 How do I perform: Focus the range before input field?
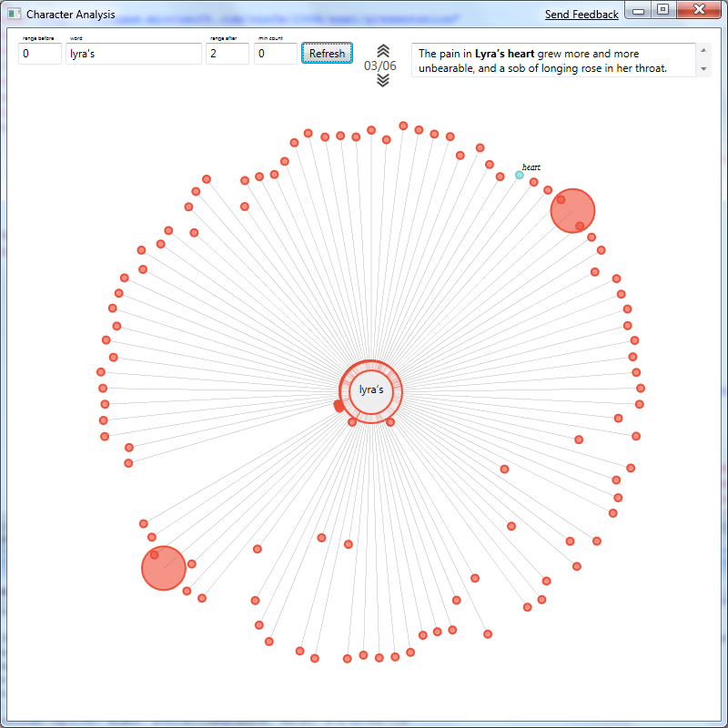[x=39, y=54]
